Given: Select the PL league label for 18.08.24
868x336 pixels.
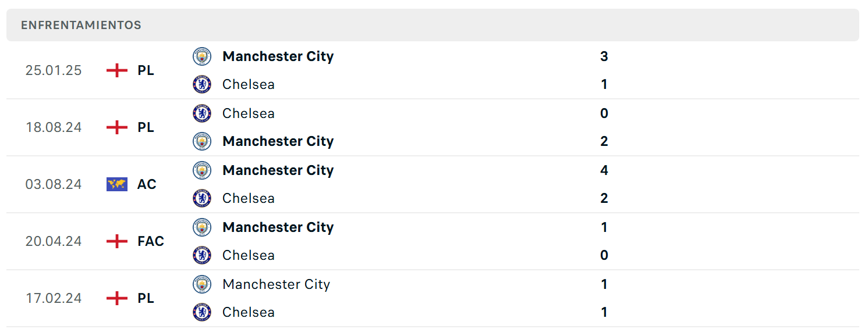Looking at the screenshot, I should tap(146, 127).
